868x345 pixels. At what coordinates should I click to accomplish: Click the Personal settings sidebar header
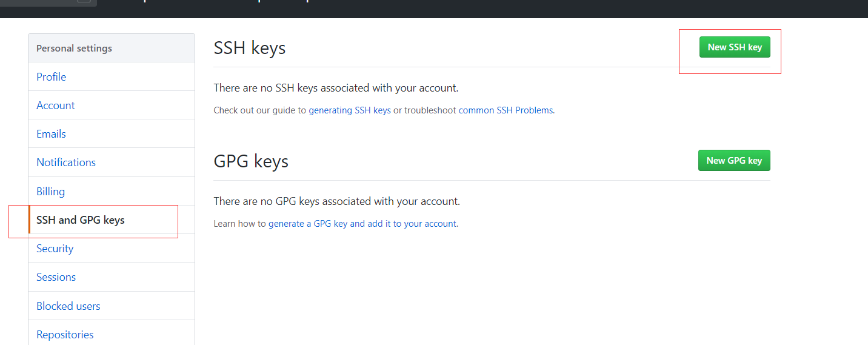(x=75, y=49)
